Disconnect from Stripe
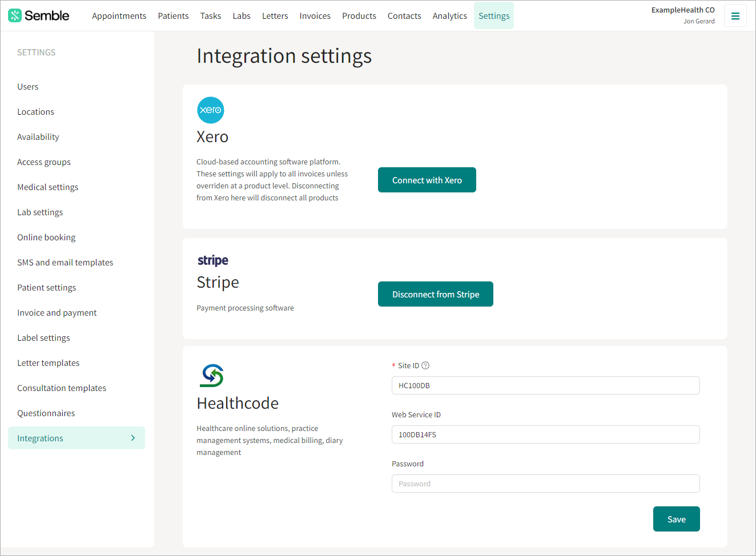 tap(435, 293)
